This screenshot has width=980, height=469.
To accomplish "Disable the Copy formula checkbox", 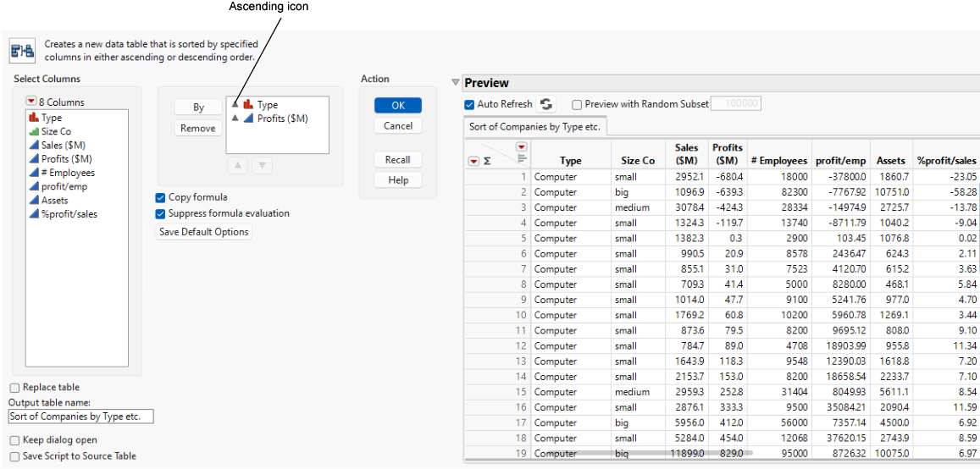I will click(160, 197).
